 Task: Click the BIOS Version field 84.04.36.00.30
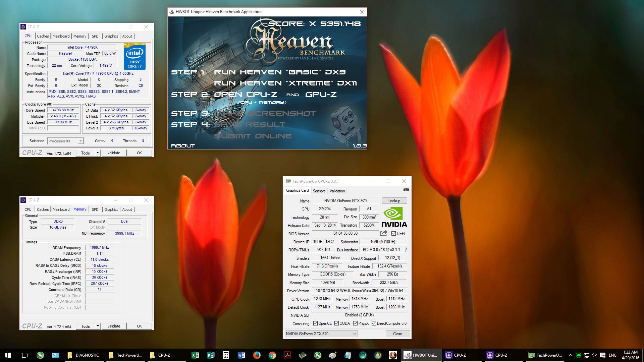(345, 233)
